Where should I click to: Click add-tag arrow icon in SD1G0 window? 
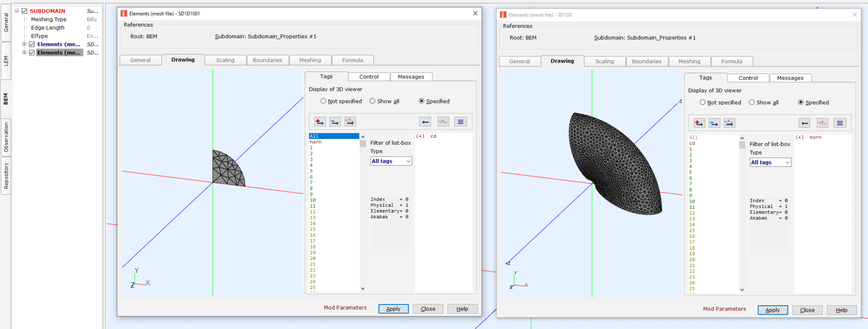point(699,123)
